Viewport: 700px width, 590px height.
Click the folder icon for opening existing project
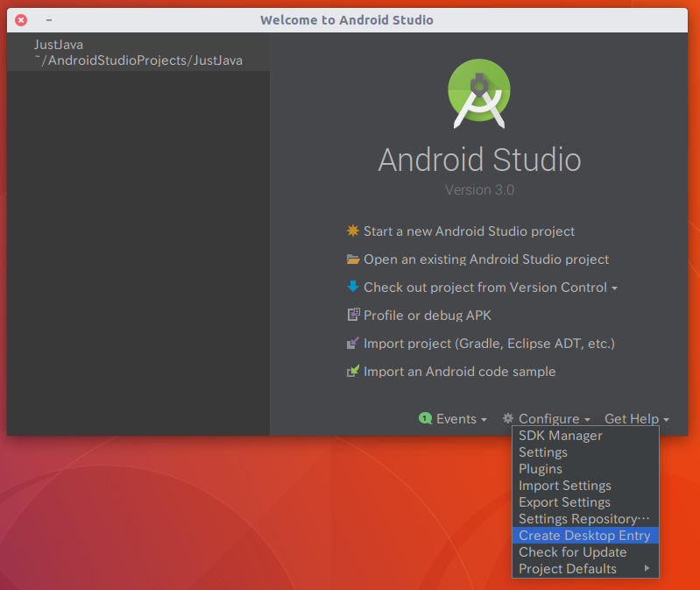point(353,259)
